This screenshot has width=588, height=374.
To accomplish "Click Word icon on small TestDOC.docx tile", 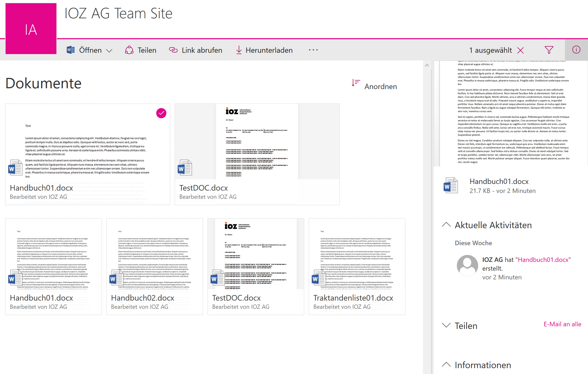I will click(x=218, y=277).
